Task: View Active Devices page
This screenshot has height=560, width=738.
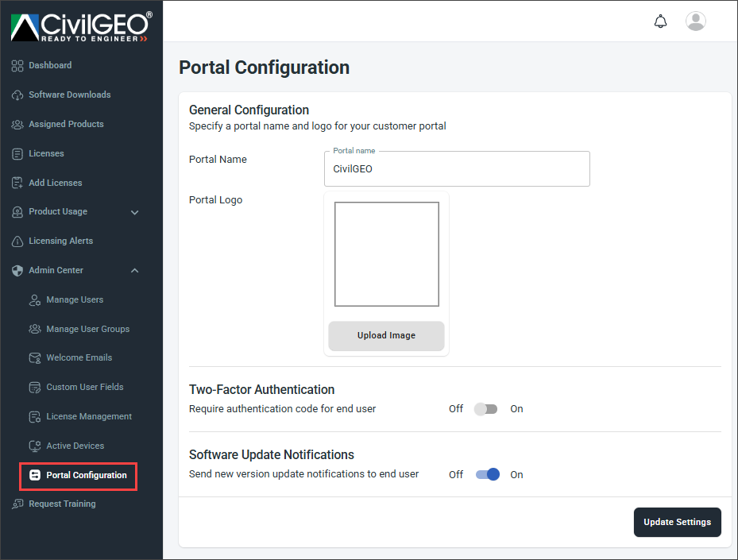Action: 75,446
